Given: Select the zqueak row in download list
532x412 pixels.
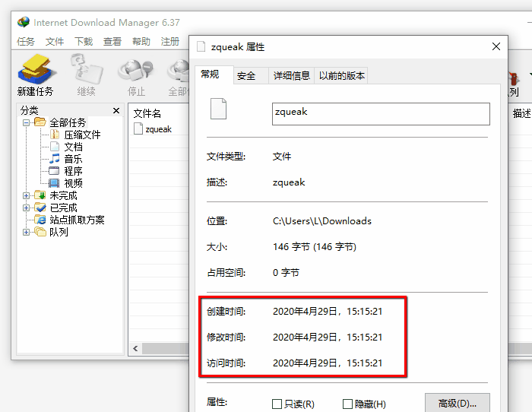Looking at the screenshot, I should pos(158,129).
